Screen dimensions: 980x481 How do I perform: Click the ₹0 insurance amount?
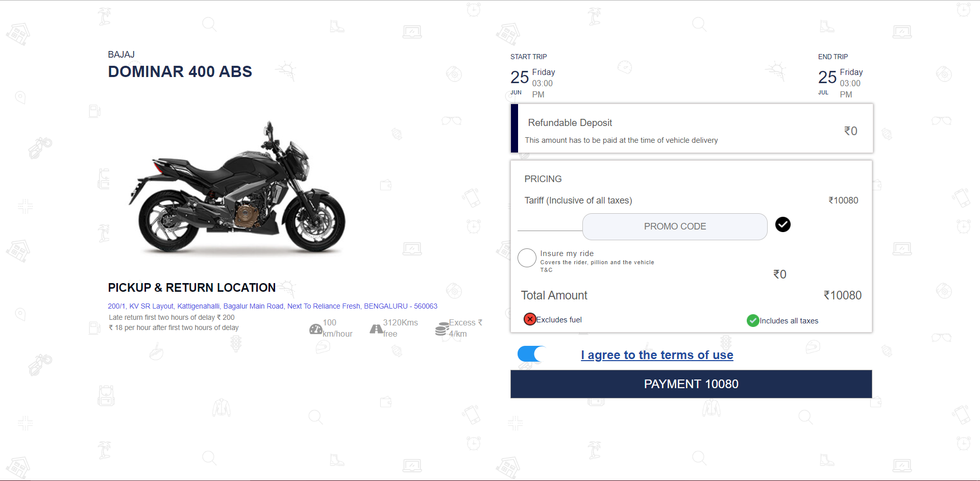click(779, 274)
